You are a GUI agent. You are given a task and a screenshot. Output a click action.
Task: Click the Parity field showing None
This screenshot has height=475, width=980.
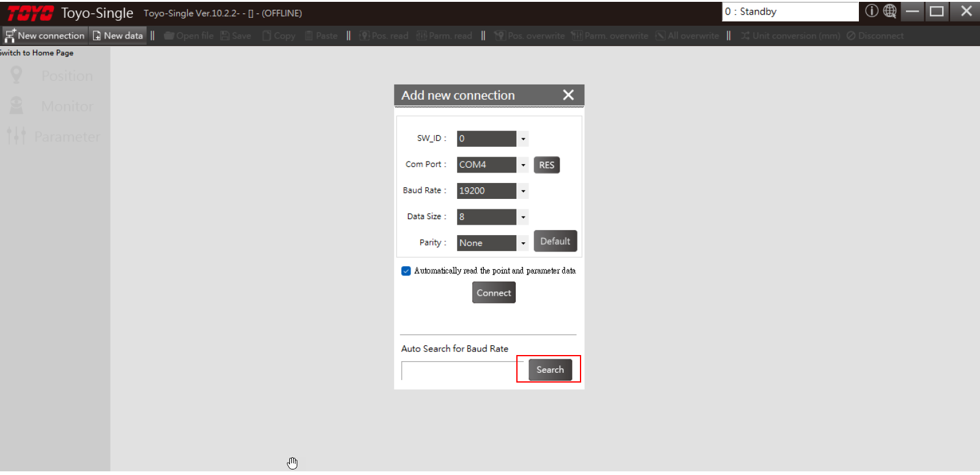click(486, 243)
